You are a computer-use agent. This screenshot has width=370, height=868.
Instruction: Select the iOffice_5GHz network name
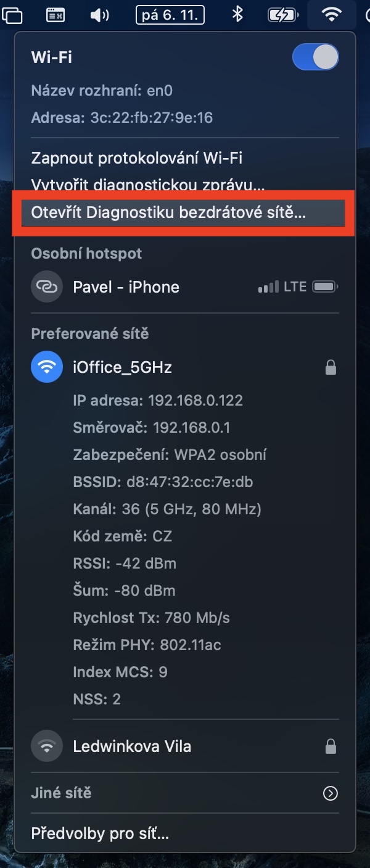[122, 367]
